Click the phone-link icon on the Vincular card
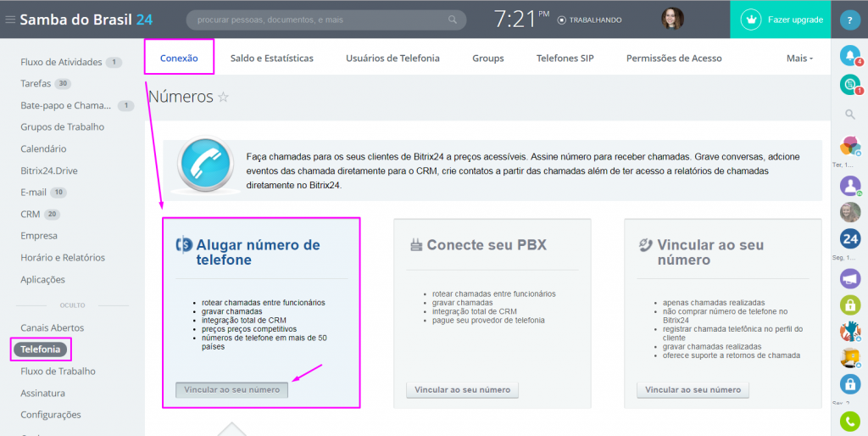Screen dimensions: 868x436 [x=645, y=245]
